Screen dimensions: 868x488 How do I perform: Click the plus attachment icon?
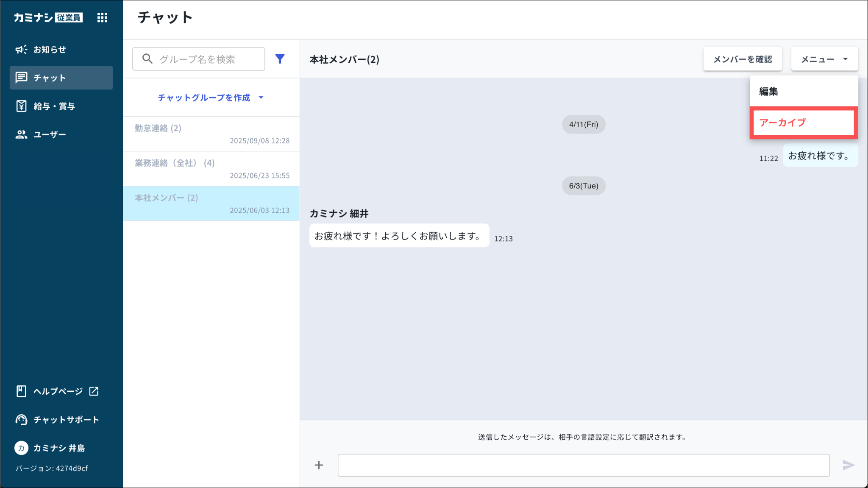pos(319,465)
